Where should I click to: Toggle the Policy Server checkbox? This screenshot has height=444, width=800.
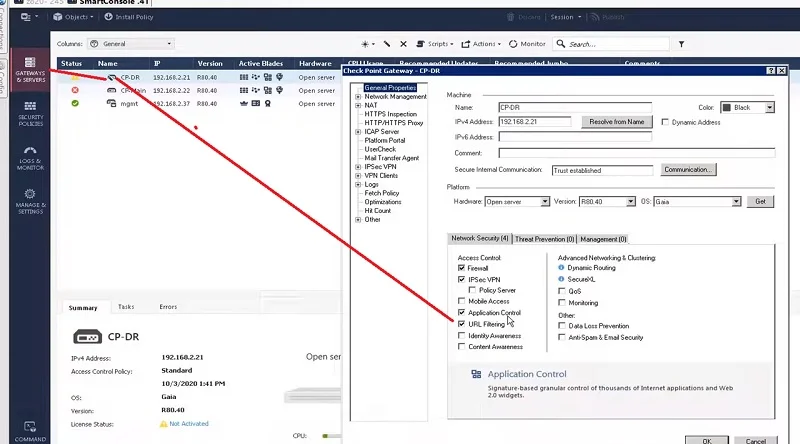coord(472,290)
